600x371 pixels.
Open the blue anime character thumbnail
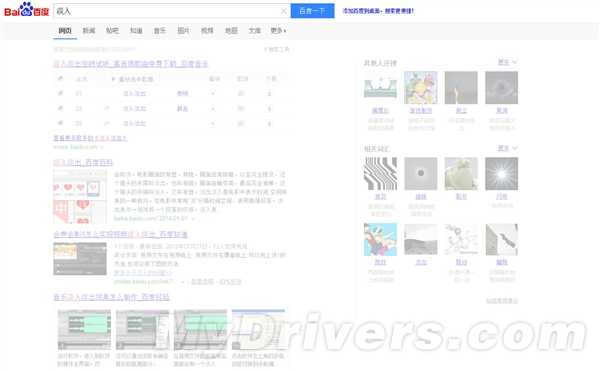click(x=380, y=239)
